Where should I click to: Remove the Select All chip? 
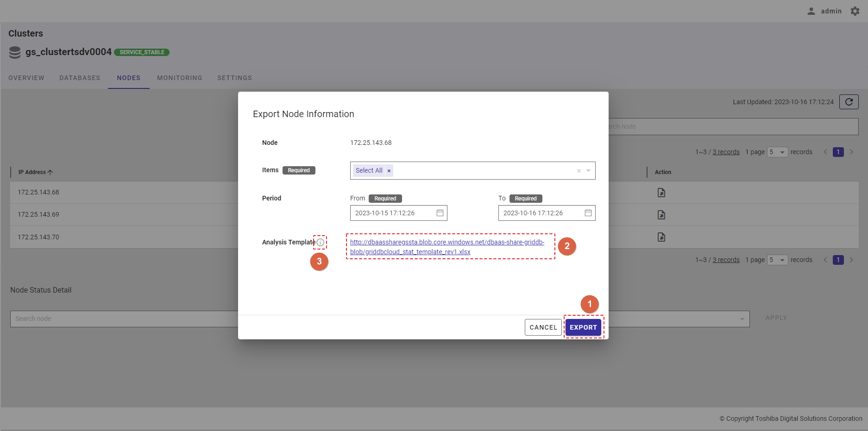pyautogui.click(x=389, y=171)
